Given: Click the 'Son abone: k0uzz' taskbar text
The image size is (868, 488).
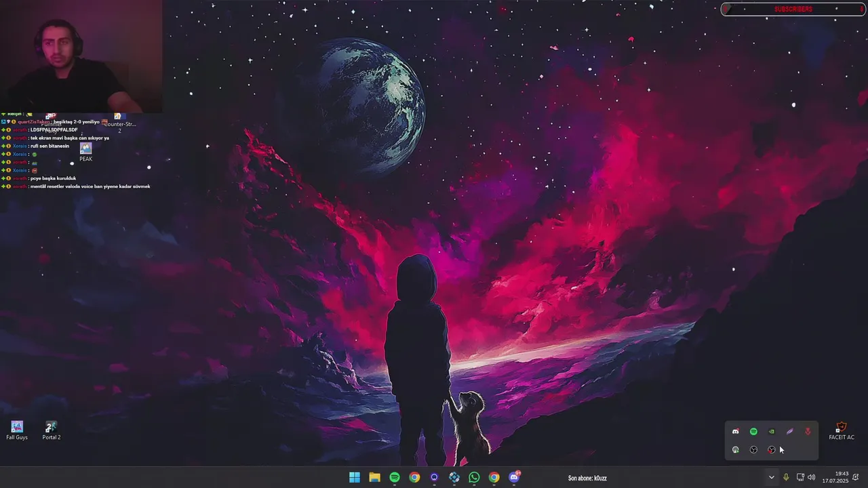Looking at the screenshot, I should click(x=587, y=478).
